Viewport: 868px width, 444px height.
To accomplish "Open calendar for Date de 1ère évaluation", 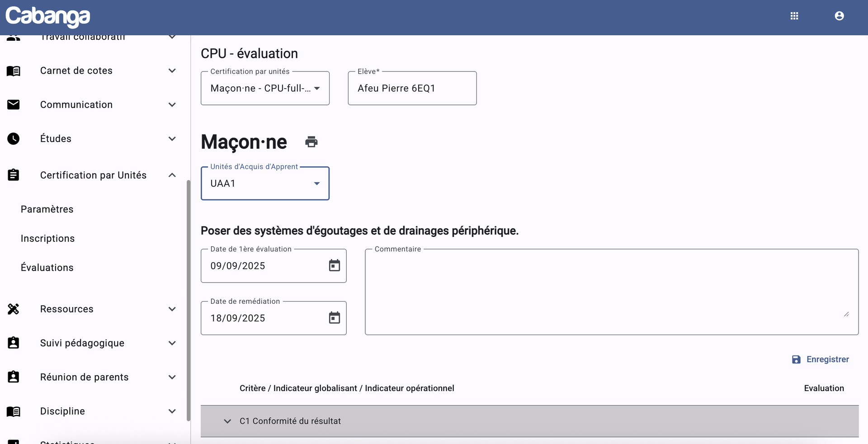I will point(334,266).
